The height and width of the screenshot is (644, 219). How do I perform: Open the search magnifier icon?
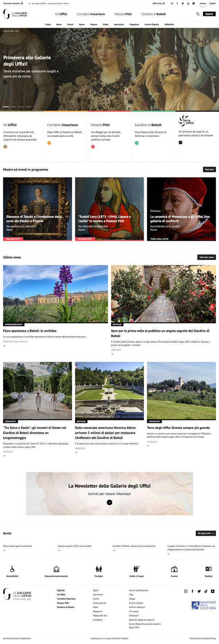[198, 14]
